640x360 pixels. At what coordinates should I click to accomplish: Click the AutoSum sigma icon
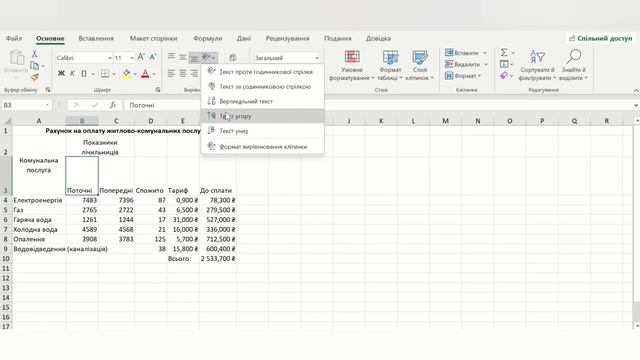pos(504,52)
